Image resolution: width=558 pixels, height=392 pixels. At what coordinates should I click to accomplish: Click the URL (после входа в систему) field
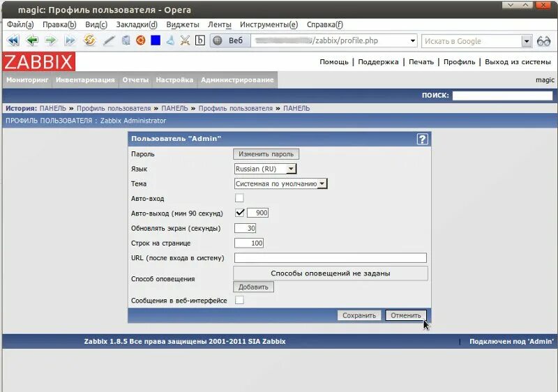tap(330, 258)
